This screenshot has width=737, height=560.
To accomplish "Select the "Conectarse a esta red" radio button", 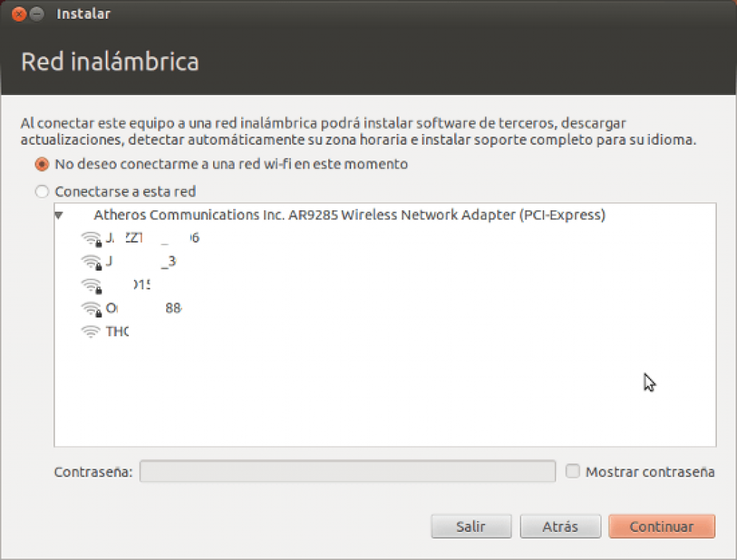I will (42, 191).
